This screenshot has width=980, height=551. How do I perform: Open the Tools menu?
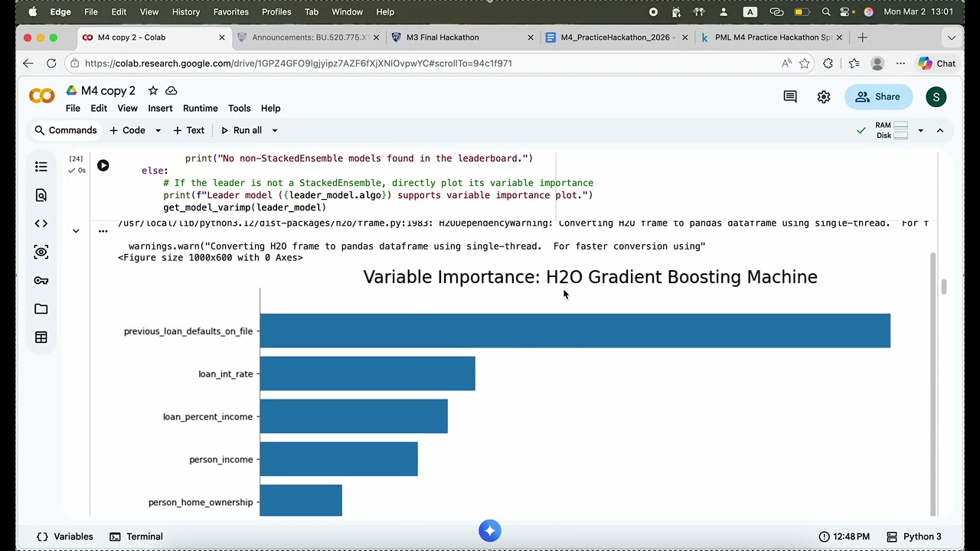point(239,109)
